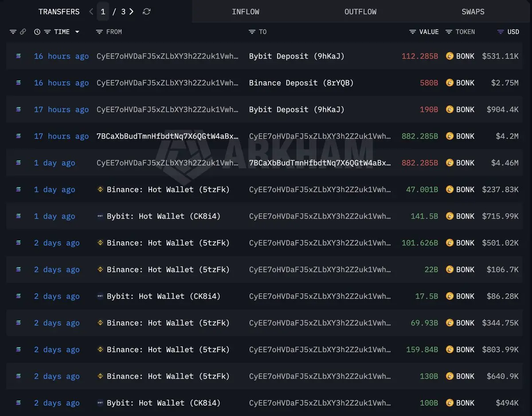This screenshot has height=416, width=532.
Task: Click the Bybit logo on the 141.5B row
Action: tap(100, 216)
